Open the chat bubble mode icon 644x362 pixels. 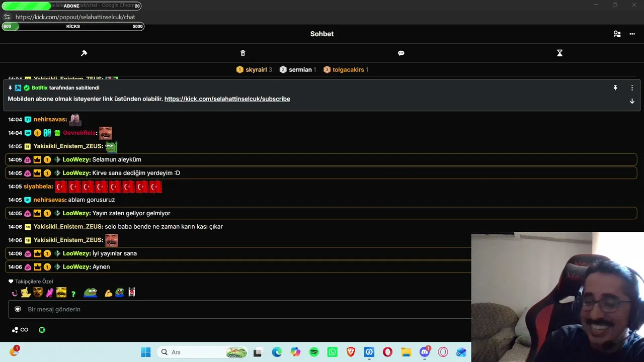coord(401,53)
